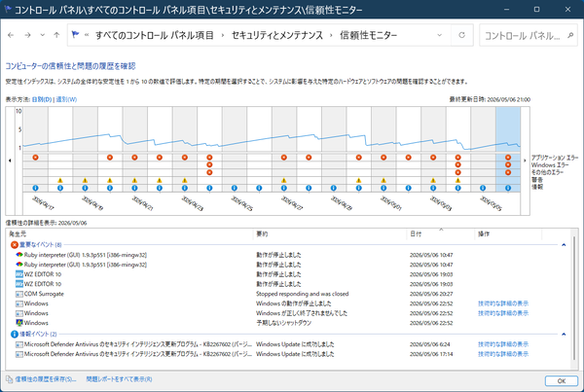This screenshot has height=392, width=584.
Task: Click the COM Surrogate row icon
Action: (19, 294)
